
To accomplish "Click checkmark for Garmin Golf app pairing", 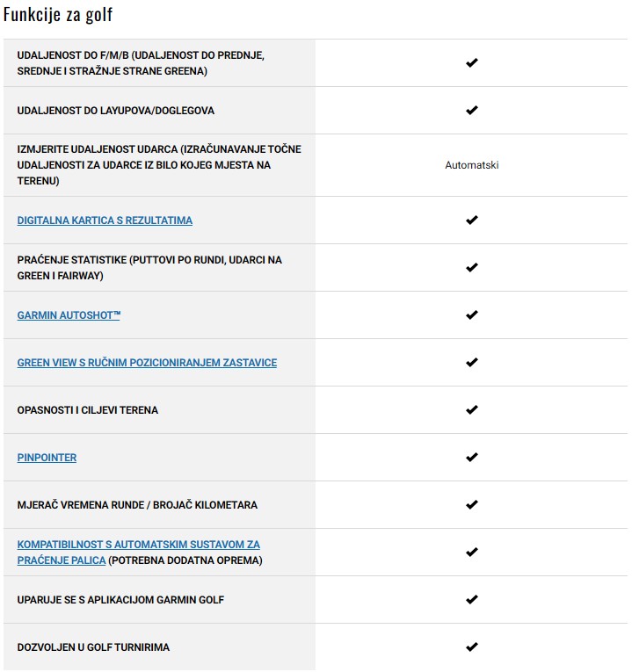I will tap(472, 600).
